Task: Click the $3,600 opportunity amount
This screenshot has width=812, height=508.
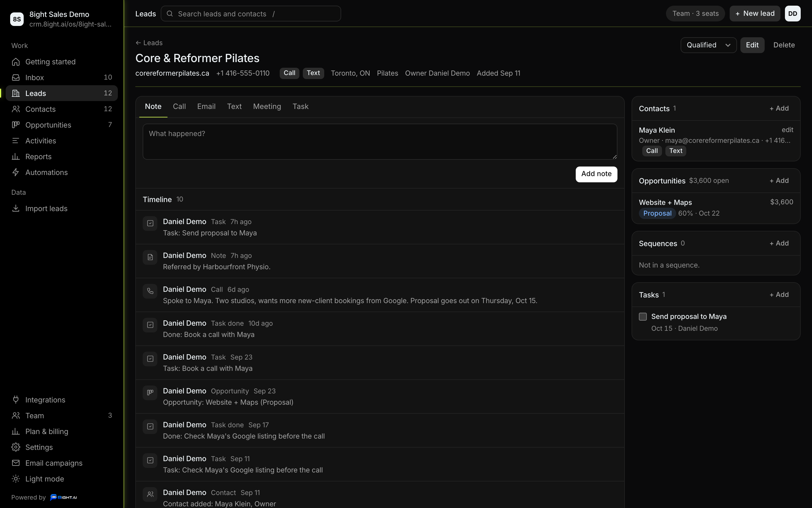Action: point(782,202)
